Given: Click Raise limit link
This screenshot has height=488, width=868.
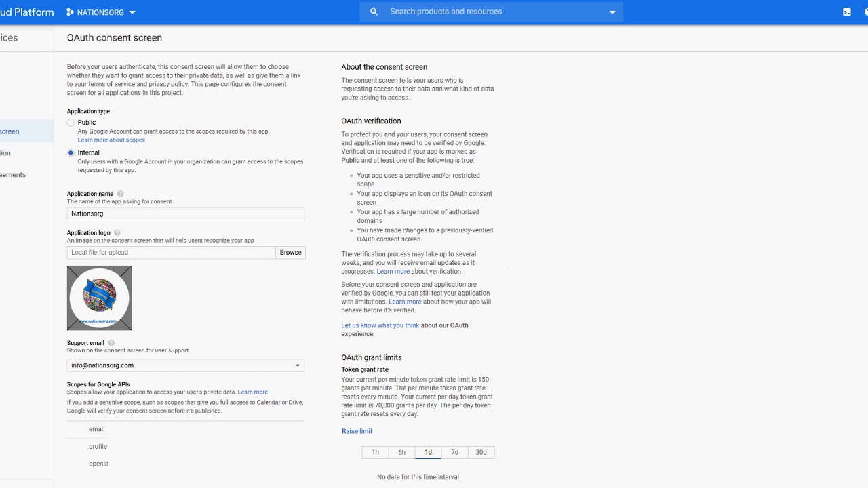Looking at the screenshot, I should coord(357,431).
